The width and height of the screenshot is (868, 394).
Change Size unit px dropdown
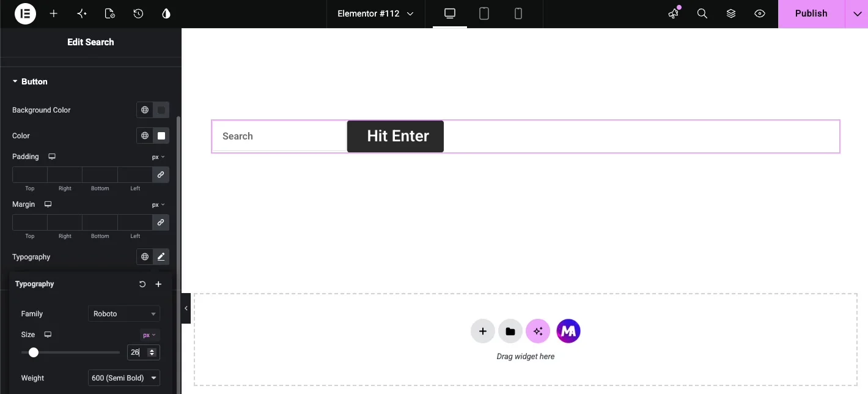150,335
